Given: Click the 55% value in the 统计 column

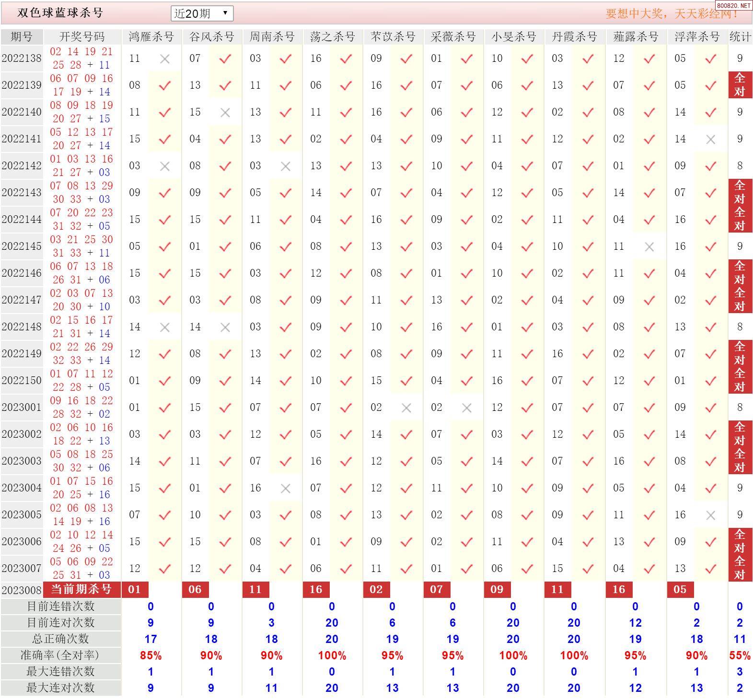Looking at the screenshot, I should (740, 655).
